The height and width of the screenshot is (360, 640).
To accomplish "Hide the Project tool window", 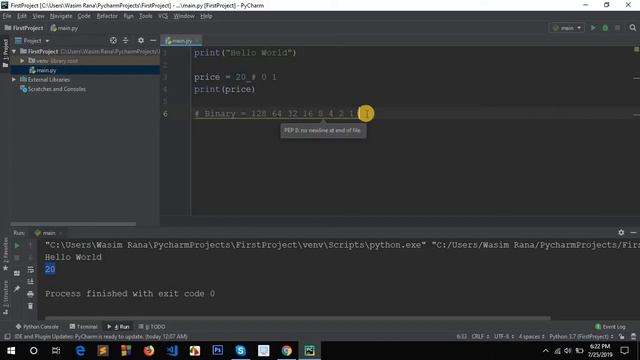I will click(x=153, y=40).
